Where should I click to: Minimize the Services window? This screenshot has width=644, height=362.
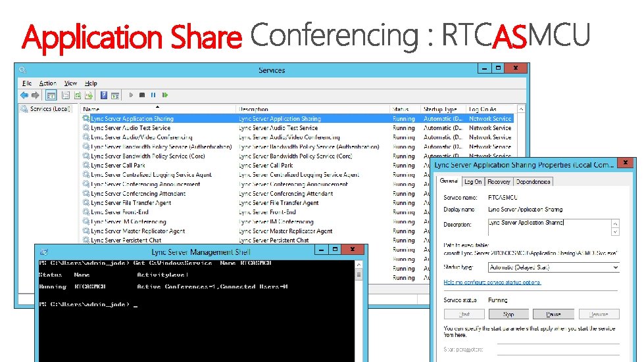pos(485,68)
